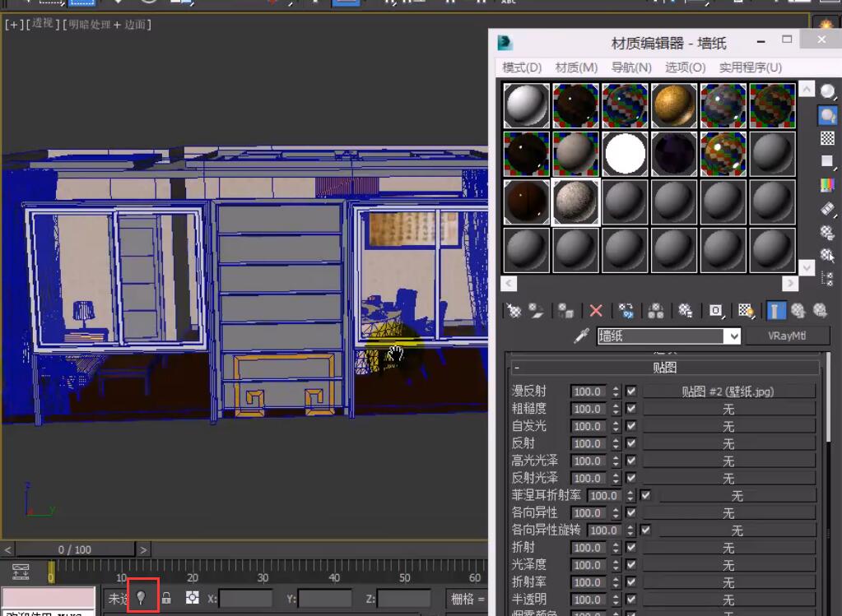This screenshot has width=842, height=616.
Task: Click the 贴图 #2 (壁纸.jpg) map button
Action: [728, 391]
